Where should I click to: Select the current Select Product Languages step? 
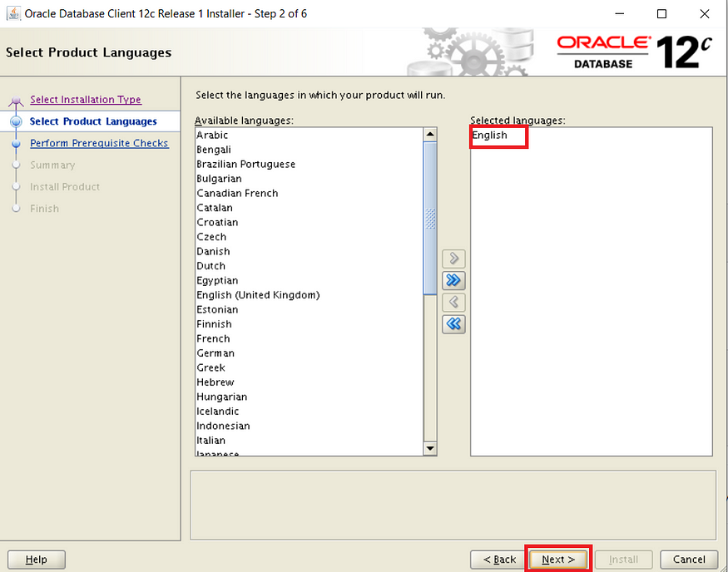click(x=93, y=121)
